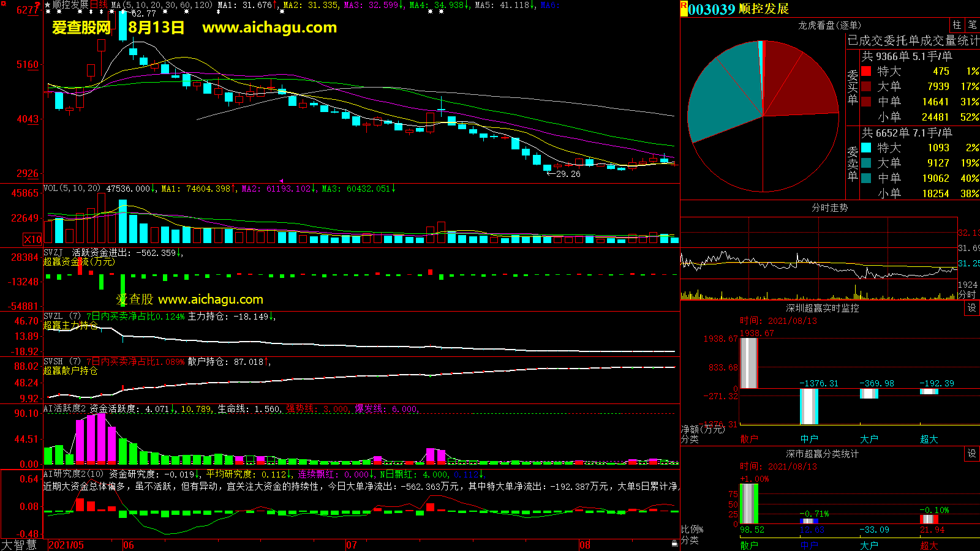
Task: Open the 日线 period selector
Action: click(99, 5)
